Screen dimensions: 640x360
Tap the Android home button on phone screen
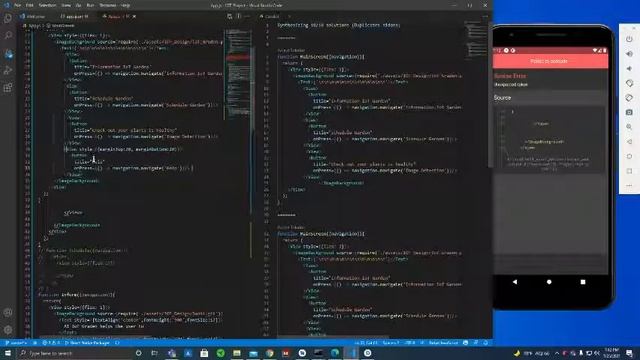coord(549,282)
